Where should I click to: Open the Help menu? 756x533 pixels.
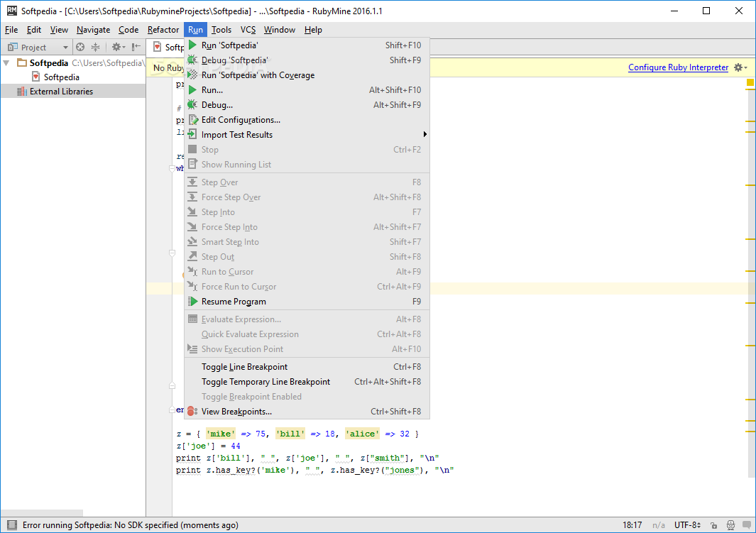[x=313, y=30]
